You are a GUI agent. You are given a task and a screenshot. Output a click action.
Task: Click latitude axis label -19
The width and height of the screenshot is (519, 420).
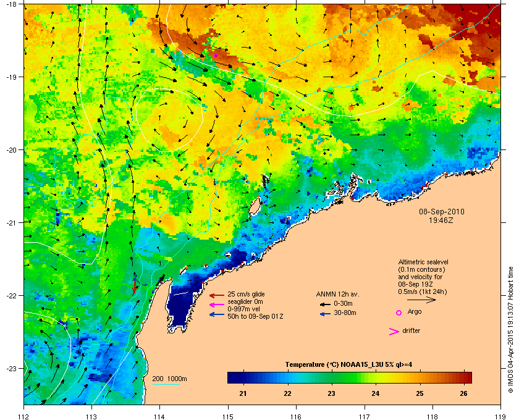[11, 77]
